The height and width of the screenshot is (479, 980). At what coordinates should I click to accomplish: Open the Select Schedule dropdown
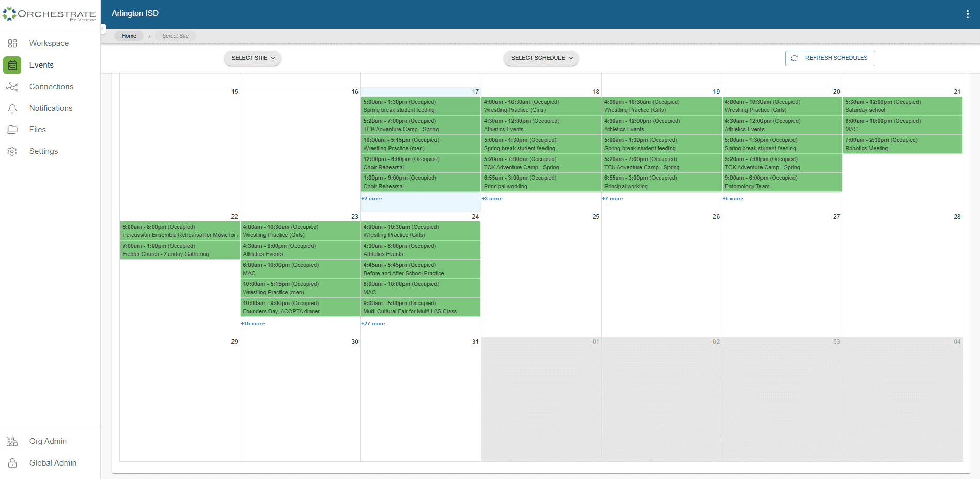[540, 58]
